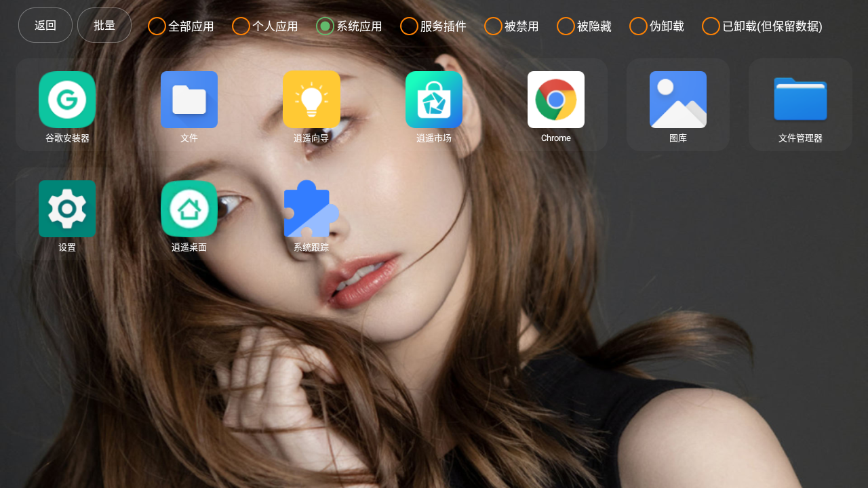Select the 服务插件 radio button
The height and width of the screenshot is (488, 868).
pyautogui.click(x=410, y=26)
